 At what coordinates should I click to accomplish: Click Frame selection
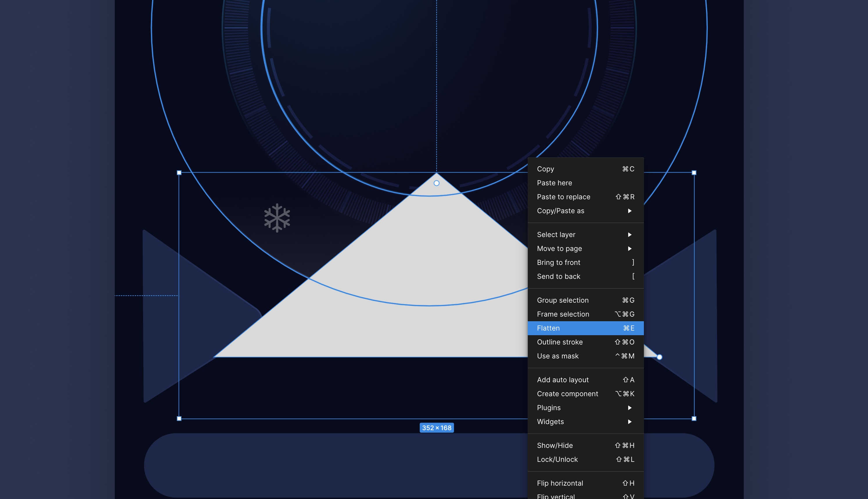pos(563,314)
